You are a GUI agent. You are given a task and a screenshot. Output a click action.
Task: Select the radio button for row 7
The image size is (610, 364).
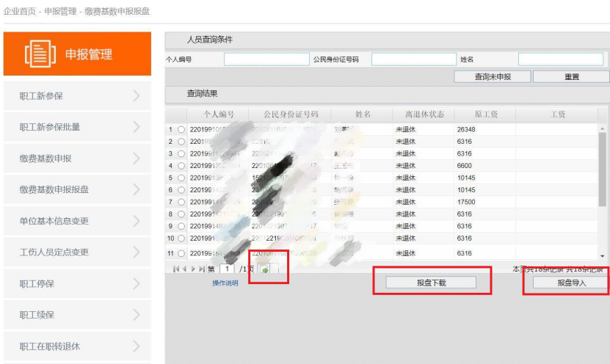pyautogui.click(x=181, y=202)
